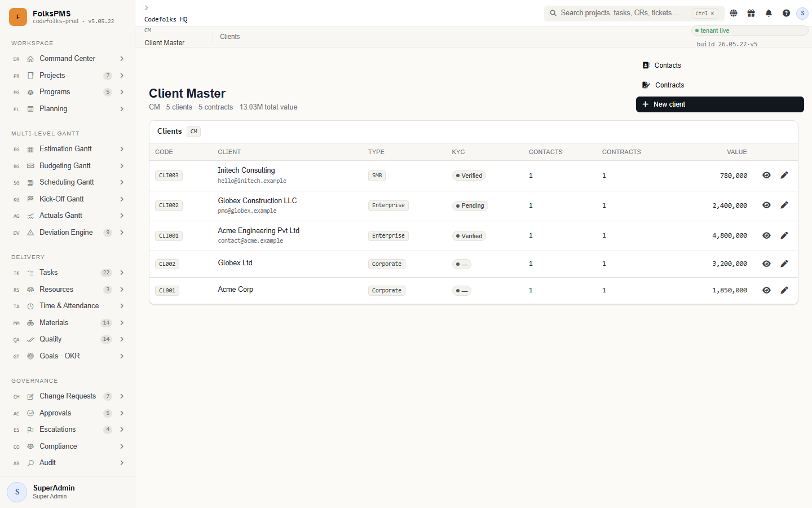Edit Acme Engineering Pvt Ltd pencil icon
Image resolution: width=812 pixels, height=508 pixels.
pos(784,236)
